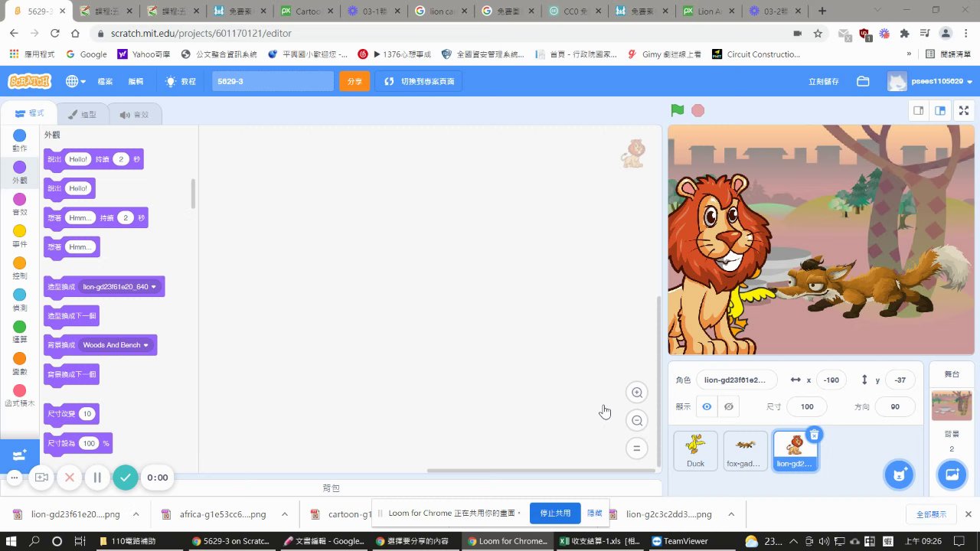Viewport: 980px width, 551px height.
Task: Select the fox sprite thumbnail
Action: (x=745, y=450)
